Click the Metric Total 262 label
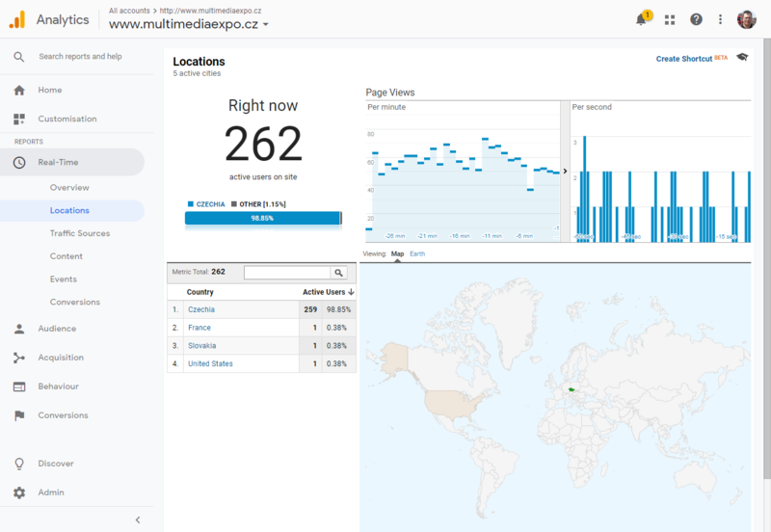The width and height of the screenshot is (771, 532). point(199,272)
